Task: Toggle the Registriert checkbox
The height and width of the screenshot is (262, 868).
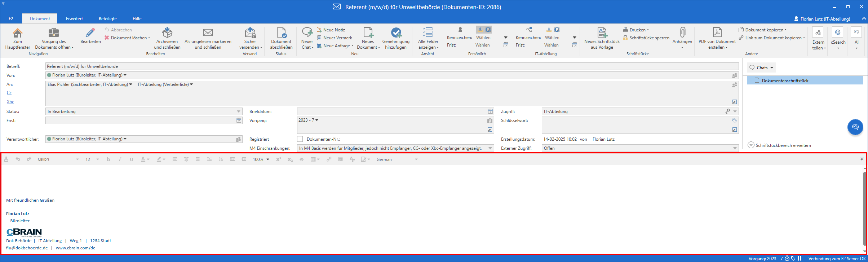Action: click(x=300, y=139)
